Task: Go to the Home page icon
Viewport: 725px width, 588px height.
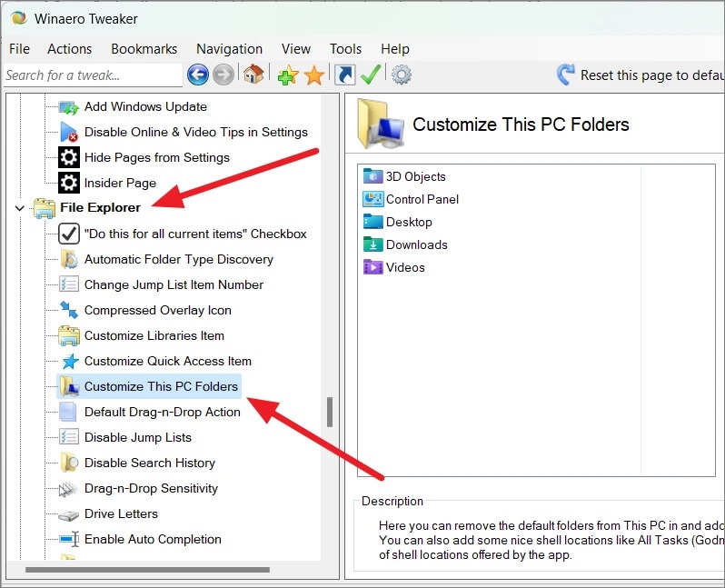Action: tap(253, 74)
